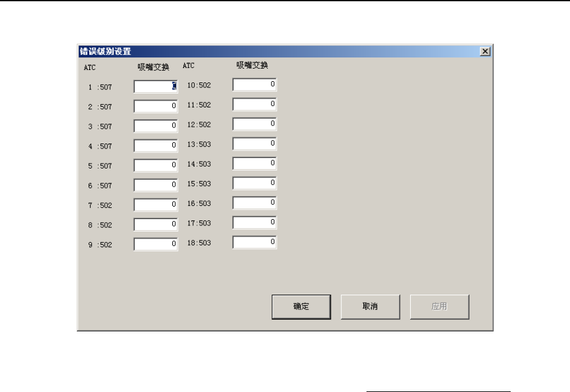Focus the input field for ATC 12:502
Viewport: 570px width, 392px height.
(x=255, y=124)
